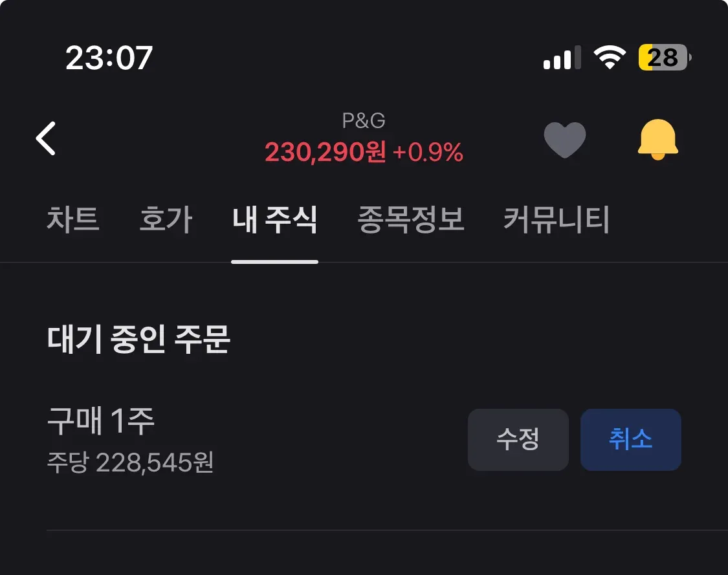Toggle the heart favorite for P&G
This screenshot has width=728, height=575.
tap(564, 140)
